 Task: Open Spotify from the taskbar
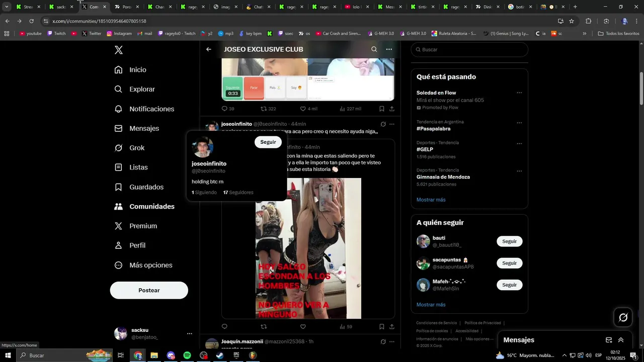[187, 355]
